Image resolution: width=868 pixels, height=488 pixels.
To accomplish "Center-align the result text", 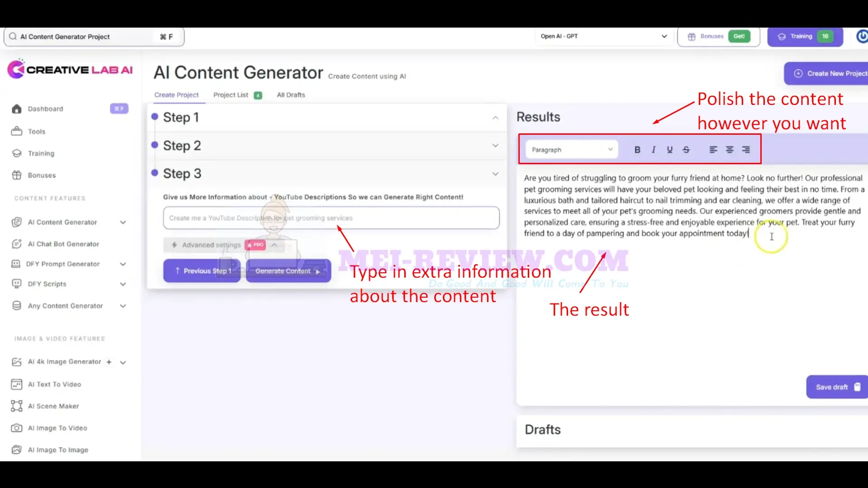I will (730, 150).
